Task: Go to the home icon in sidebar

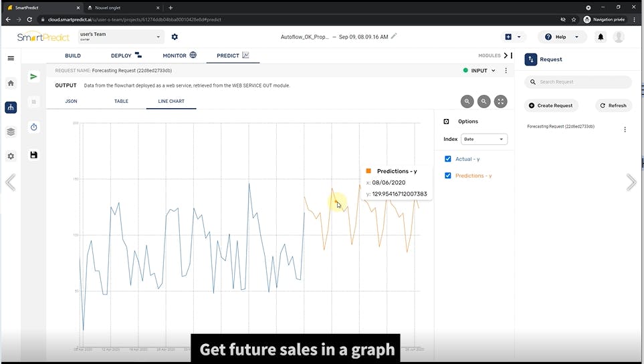Action: pyautogui.click(x=11, y=83)
